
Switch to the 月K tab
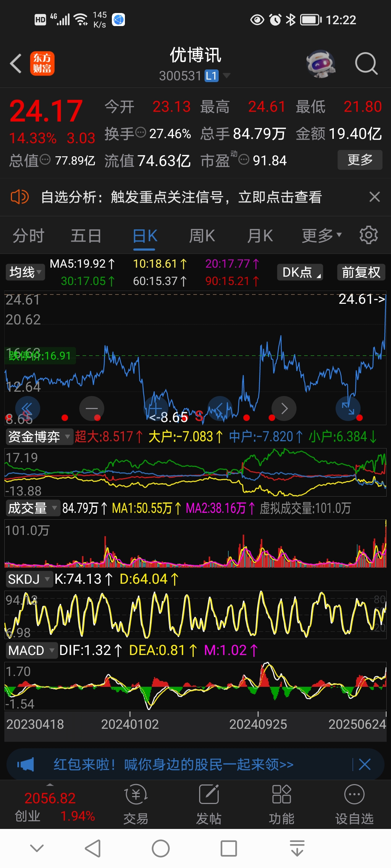coord(260,236)
